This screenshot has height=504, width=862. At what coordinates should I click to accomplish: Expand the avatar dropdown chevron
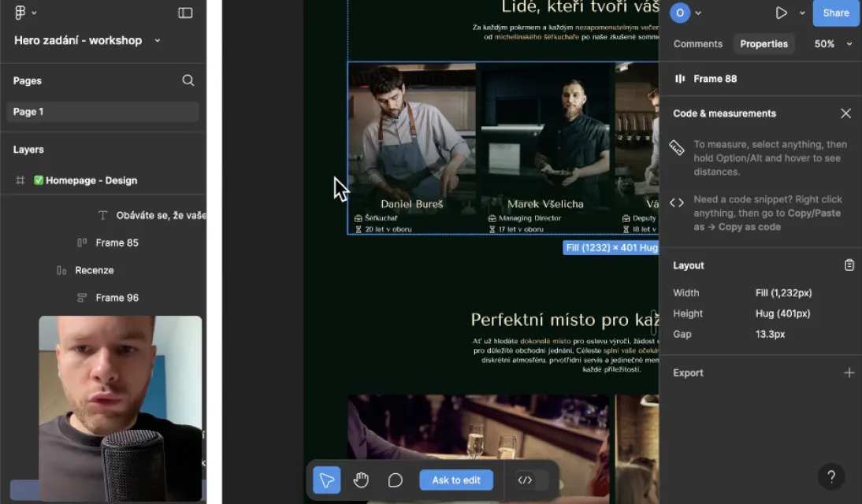tap(698, 13)
